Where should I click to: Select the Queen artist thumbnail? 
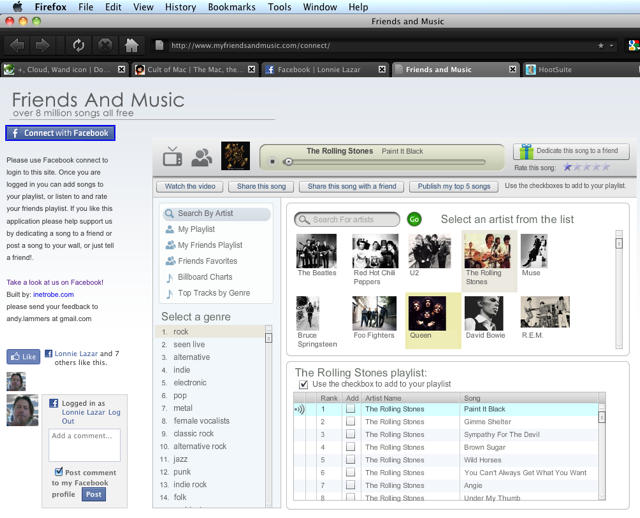[434, 316]
